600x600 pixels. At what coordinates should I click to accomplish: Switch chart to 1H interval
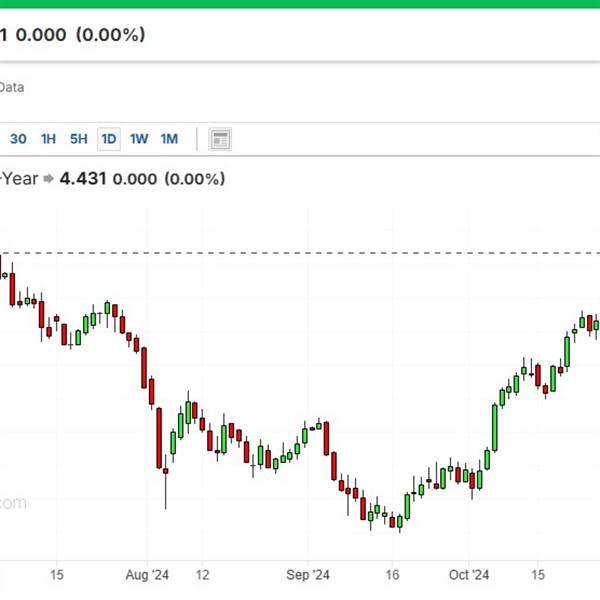48,139
